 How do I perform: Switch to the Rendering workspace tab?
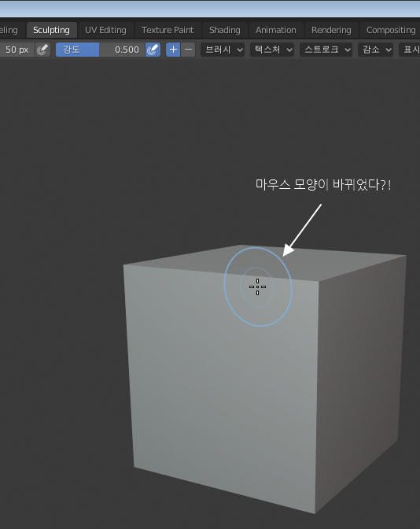point(331,30)
